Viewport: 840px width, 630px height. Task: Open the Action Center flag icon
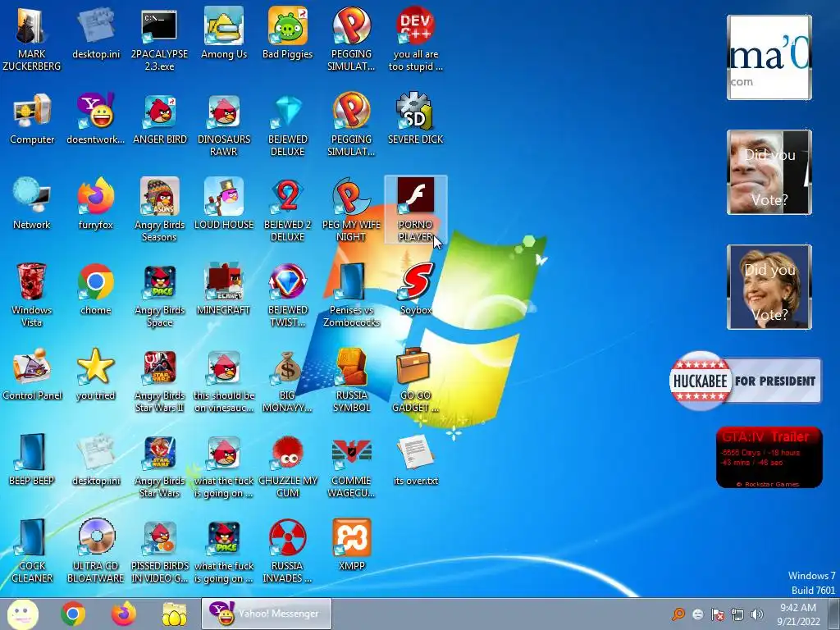(x=717, y=614)
